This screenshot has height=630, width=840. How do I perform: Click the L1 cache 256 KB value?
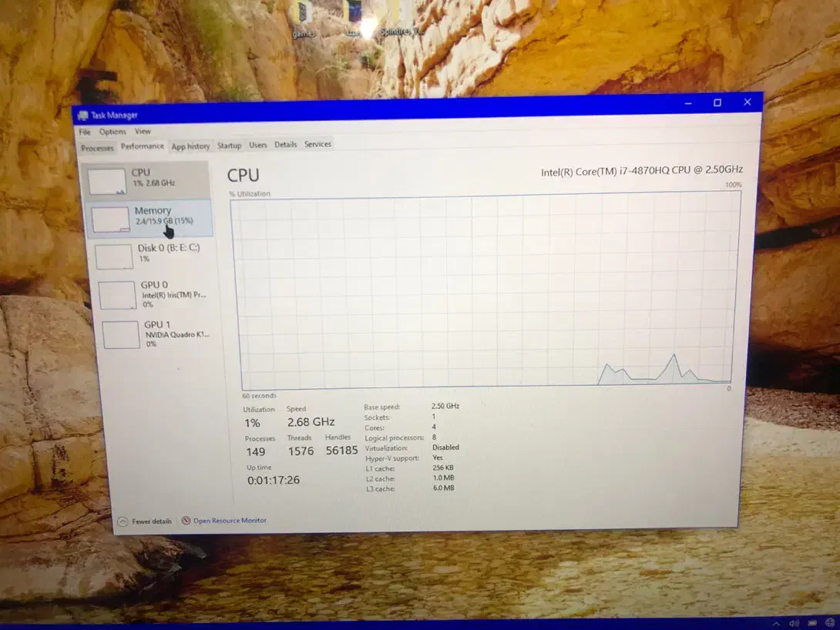tap(442, 467)
